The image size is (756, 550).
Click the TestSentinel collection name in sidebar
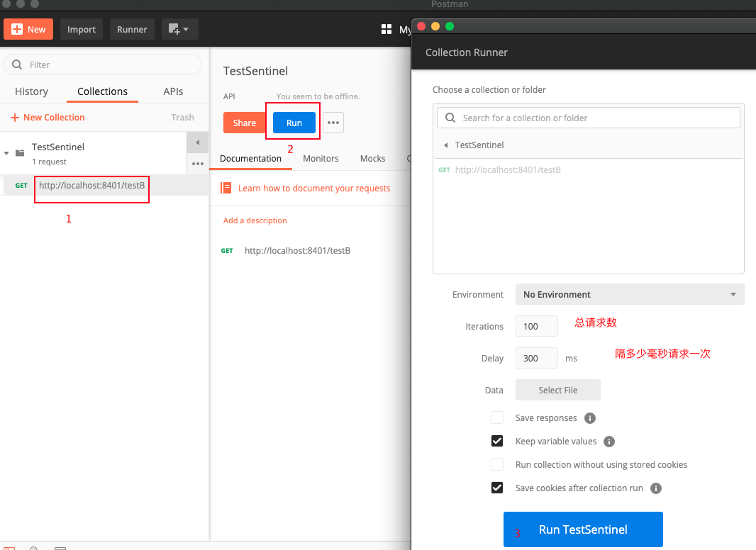pyautogui.click(x=58, y=147)
